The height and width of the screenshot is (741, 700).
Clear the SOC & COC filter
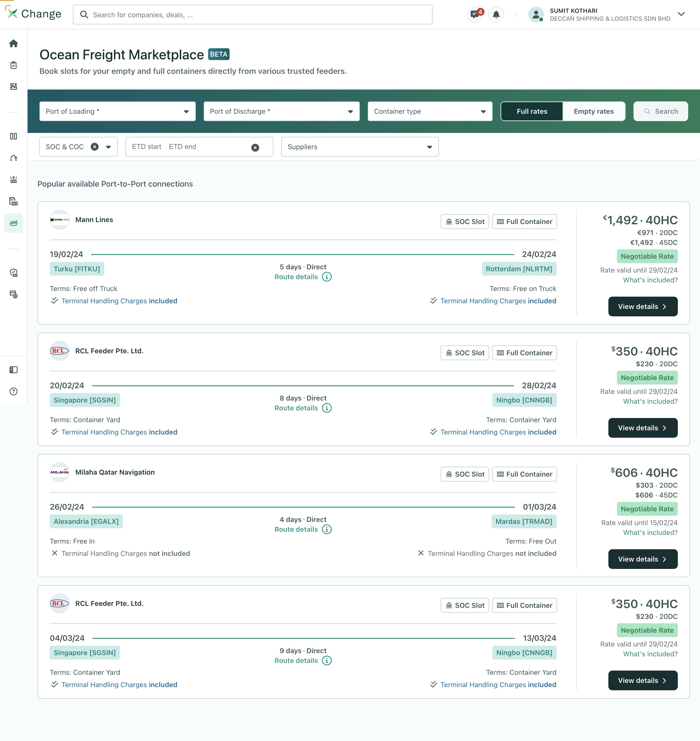pyautogui.click(x=95, y=146)
